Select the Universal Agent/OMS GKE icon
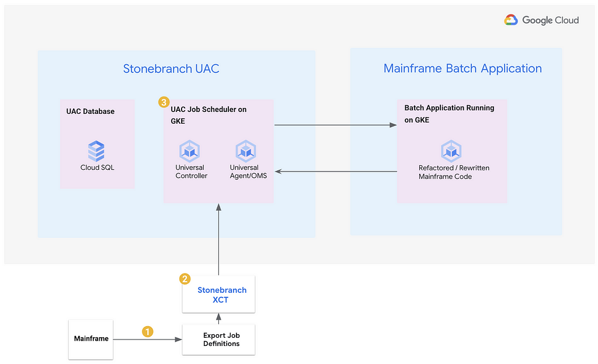598x364 pixels. (246, 151)
